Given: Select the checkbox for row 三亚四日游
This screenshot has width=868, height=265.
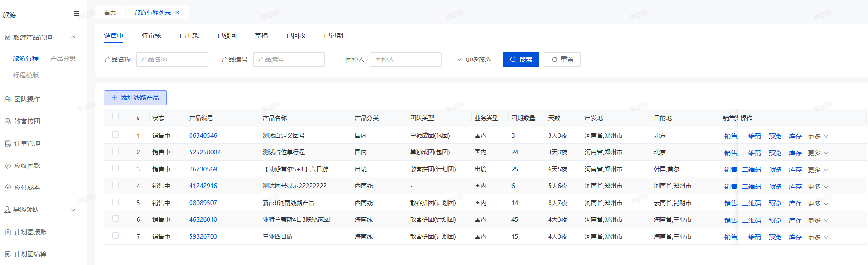Looking at the screenshot, I should 116,236.
